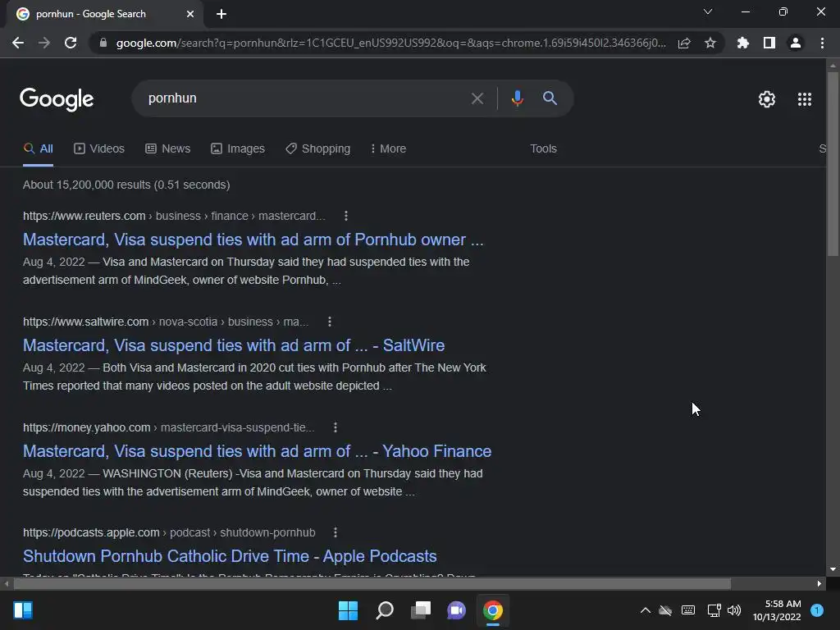Toggle the Chrome side panel
Screen dimensions: 840x630
pyautogui.click(x=769, y=43)
